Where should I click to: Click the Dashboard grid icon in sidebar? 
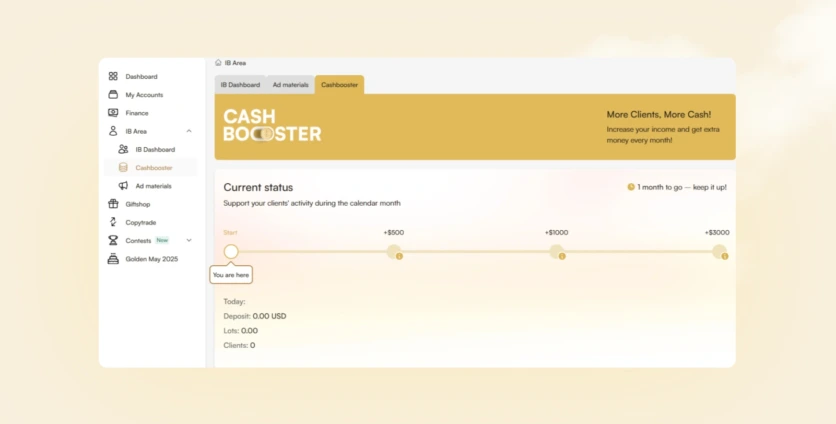(x=113, y=76)
